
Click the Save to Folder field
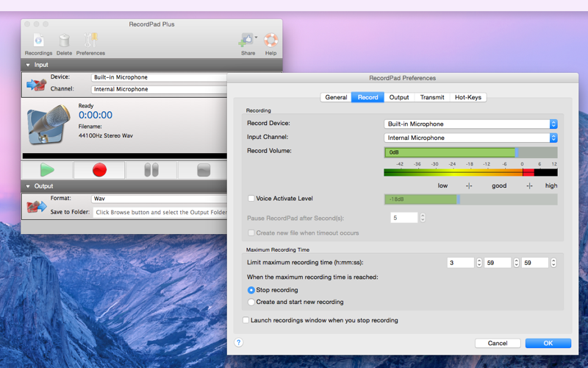click(x=160, y=212)
